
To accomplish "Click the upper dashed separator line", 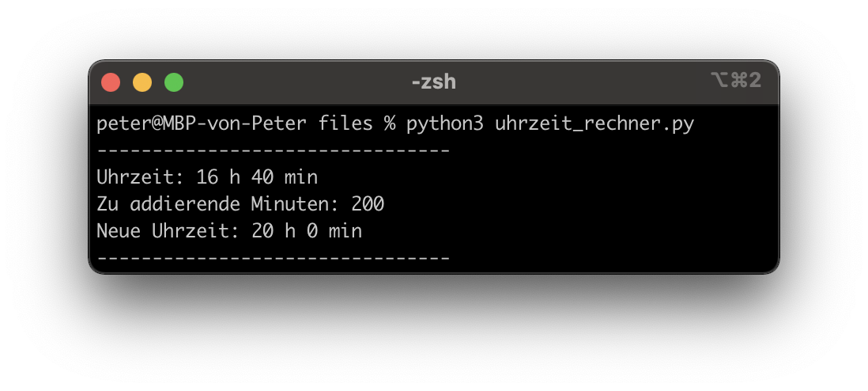I will pos(273,150).
